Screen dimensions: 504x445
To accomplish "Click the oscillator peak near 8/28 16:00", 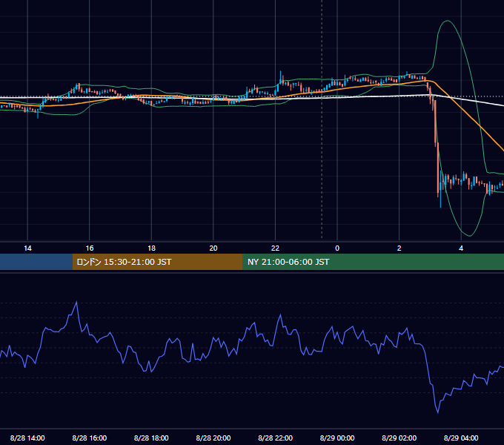I will (x=76, y=302).
